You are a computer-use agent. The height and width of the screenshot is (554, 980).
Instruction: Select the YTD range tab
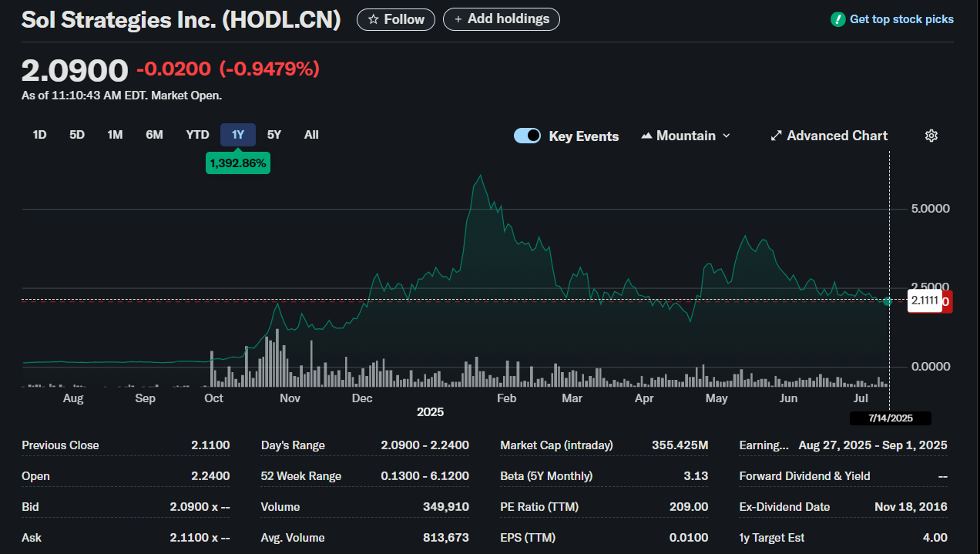point(197,135)
